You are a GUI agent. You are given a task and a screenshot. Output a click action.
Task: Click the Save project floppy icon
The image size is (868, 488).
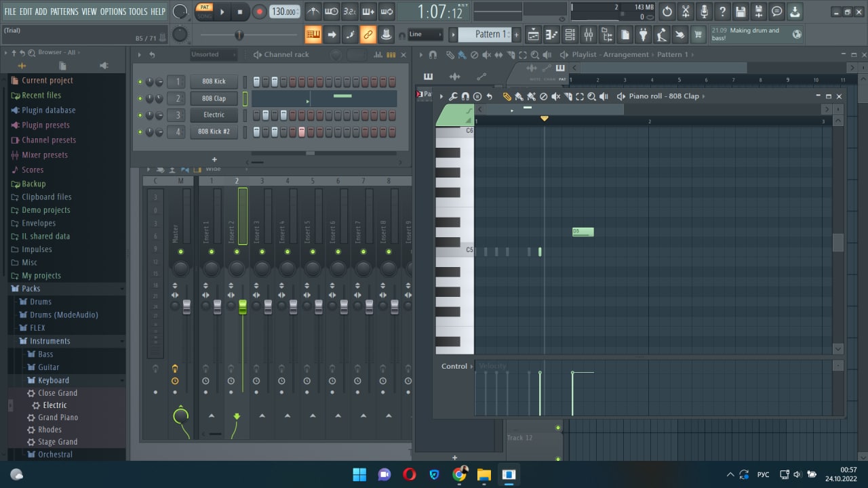[741, 12]
